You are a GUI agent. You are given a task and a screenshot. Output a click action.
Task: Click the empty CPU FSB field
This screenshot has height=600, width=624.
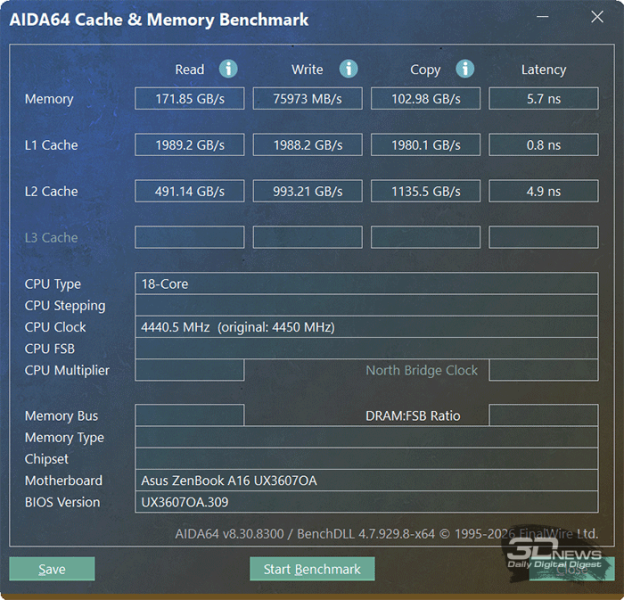(x=367, y=349)
